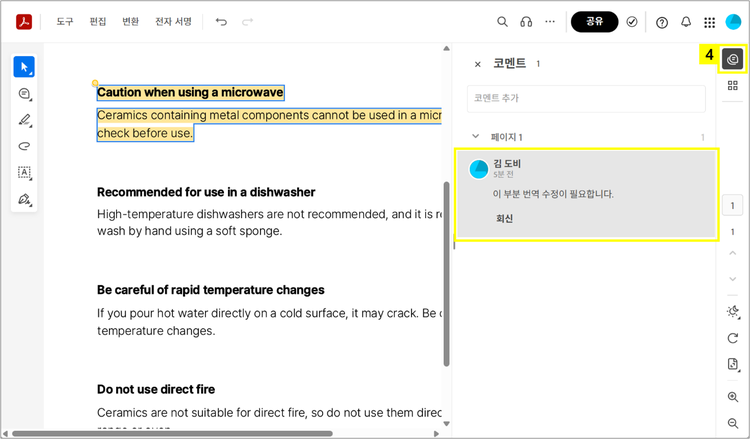Undo the last action with the arrow icon

[221, 22]
